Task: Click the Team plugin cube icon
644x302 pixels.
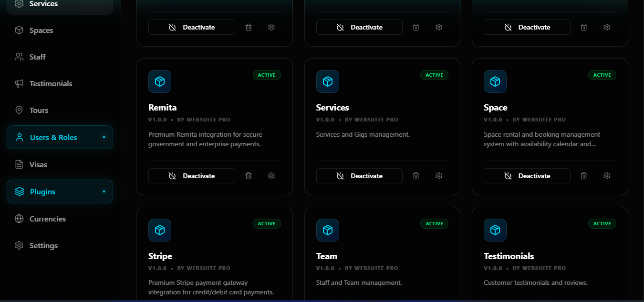Action: tap(328, 230)
